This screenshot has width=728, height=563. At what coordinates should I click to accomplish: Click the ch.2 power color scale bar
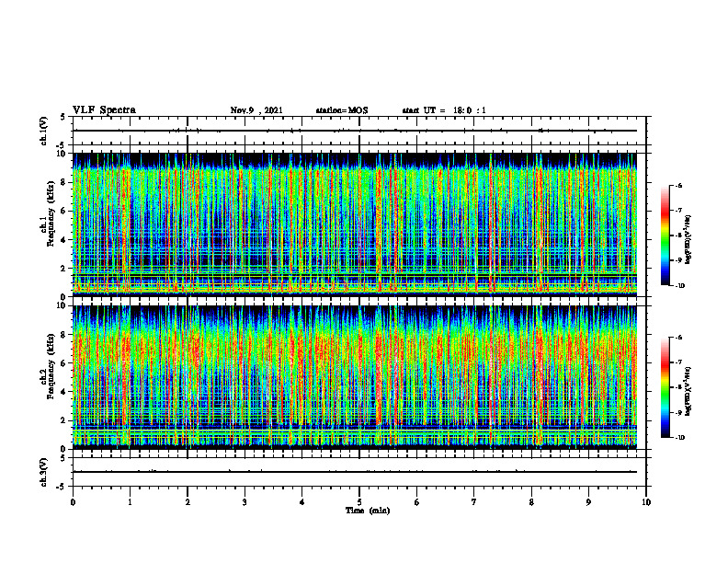(665, 387)
